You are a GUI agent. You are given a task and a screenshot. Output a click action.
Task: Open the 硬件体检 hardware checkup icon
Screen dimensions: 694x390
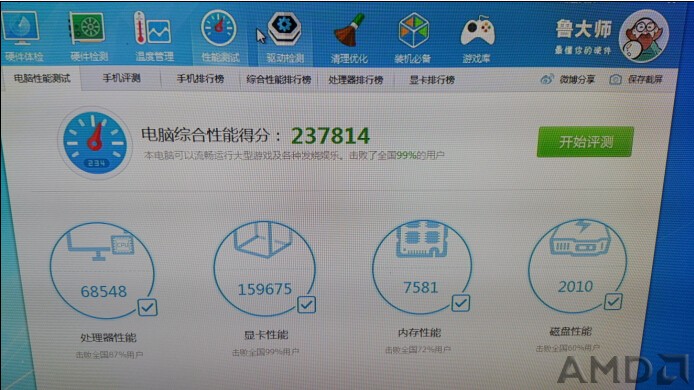tap(22, 35)
